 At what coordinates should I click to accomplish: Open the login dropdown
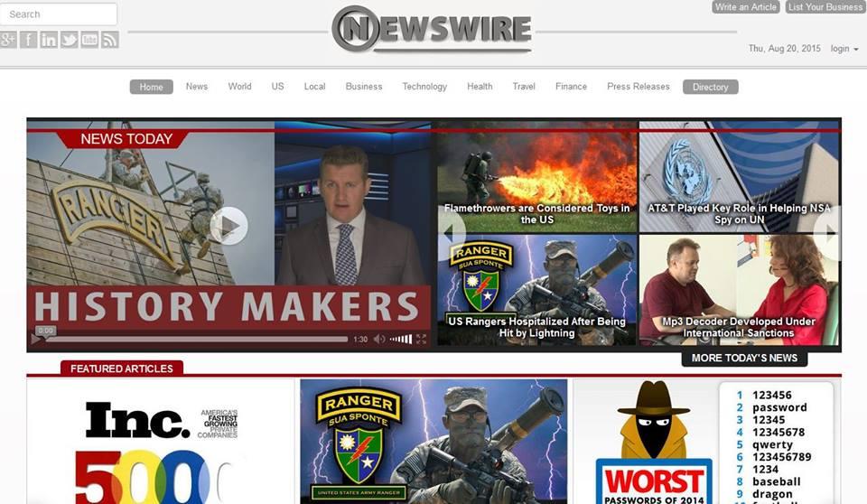844,49
